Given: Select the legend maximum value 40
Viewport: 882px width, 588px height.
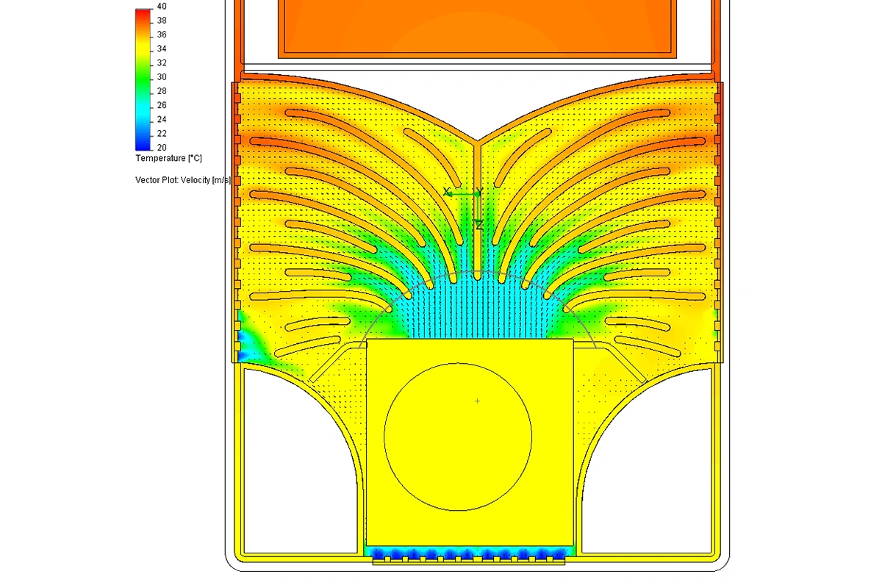Looking at the screenshot, I should point(162,7).
